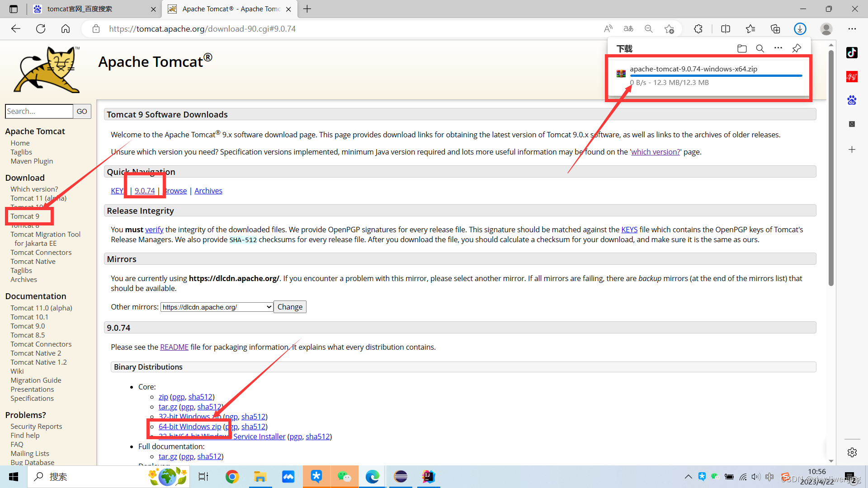868x488 pixels.
Task: Open the tab actions menu icon
Action: click(14, 9)
